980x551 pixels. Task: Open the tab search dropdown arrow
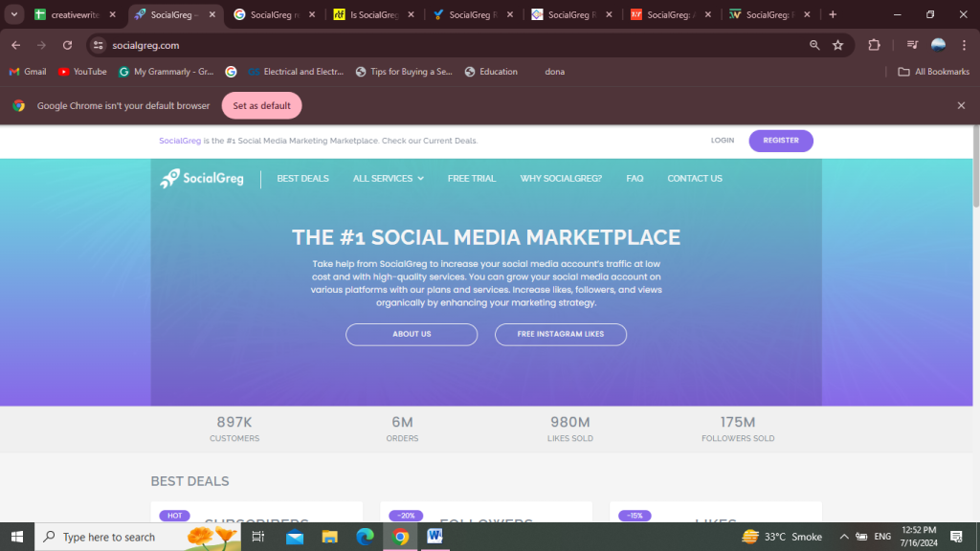click(x=14, y=14)
